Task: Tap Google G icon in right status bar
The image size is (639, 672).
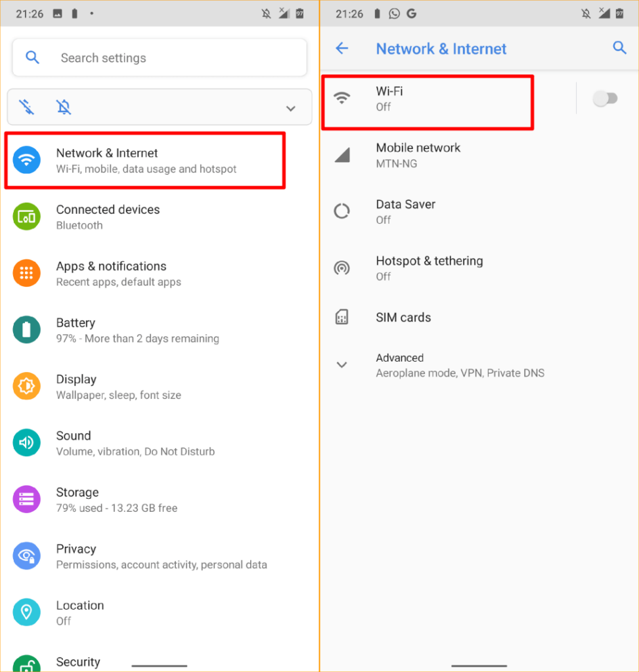Action: (412, 14)
